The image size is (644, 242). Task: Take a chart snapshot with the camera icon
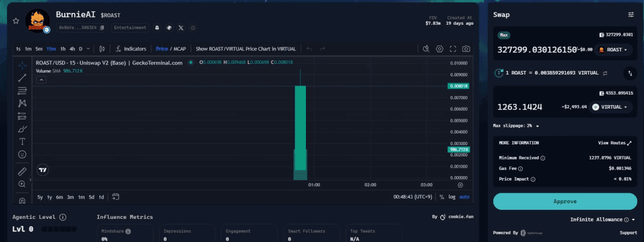coord(466,49)
